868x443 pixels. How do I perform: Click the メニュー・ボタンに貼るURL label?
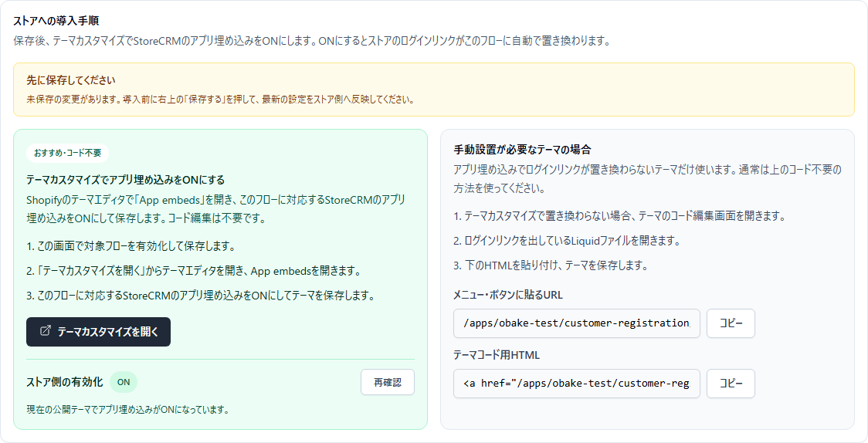(x=508, y=296)
